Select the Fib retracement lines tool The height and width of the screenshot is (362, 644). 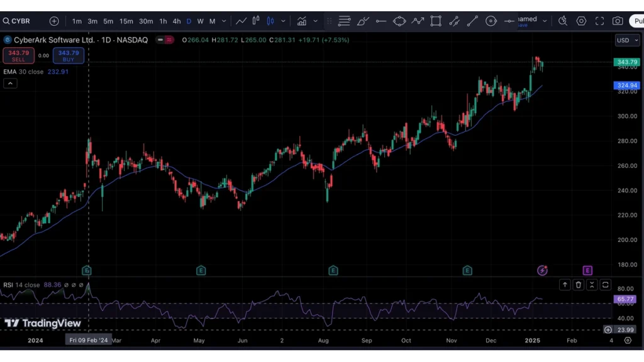344,21
